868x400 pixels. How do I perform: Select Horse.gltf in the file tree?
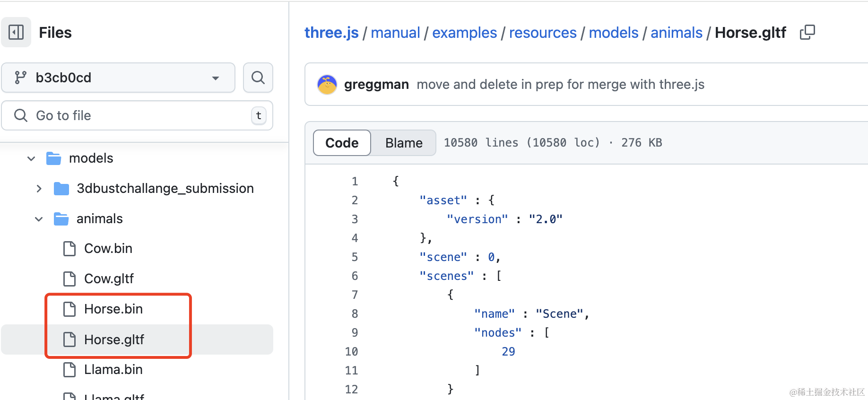(x=114, y=339)
